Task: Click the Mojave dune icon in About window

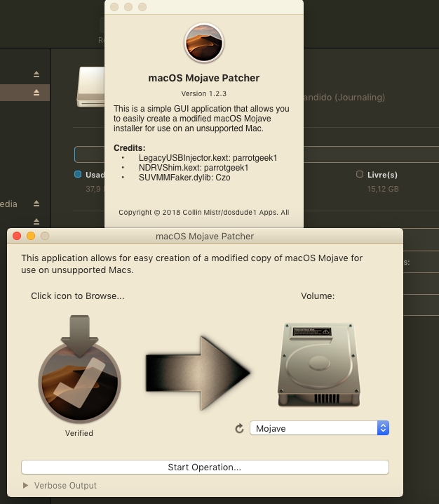Action: tap(204, 43)
